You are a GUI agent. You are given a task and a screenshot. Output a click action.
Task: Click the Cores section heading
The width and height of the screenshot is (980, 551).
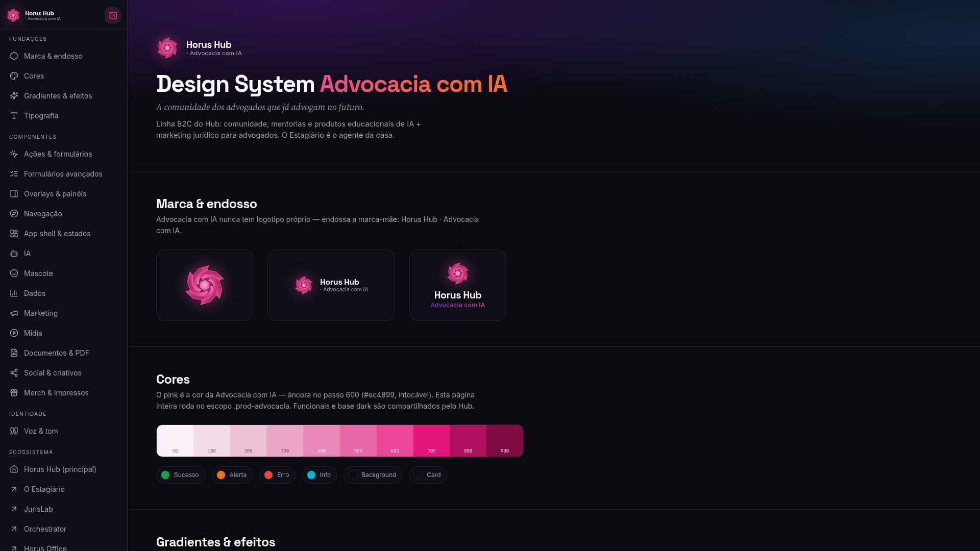173,380
